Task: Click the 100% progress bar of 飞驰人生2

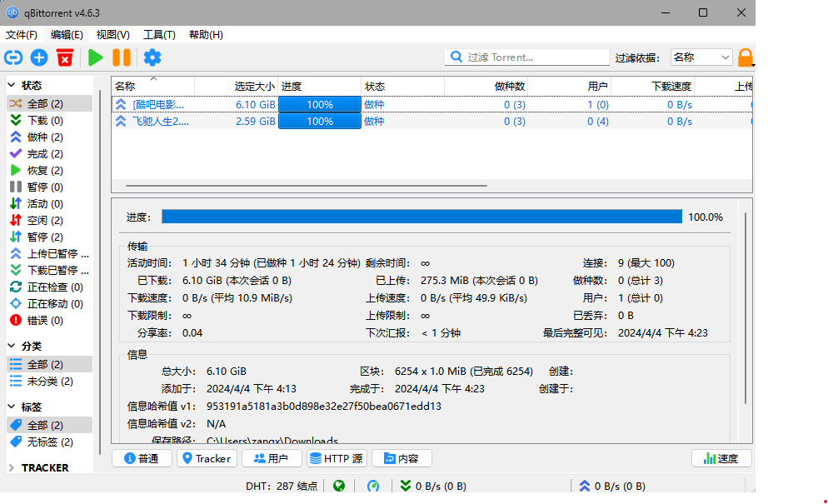Action: [320, 122]
